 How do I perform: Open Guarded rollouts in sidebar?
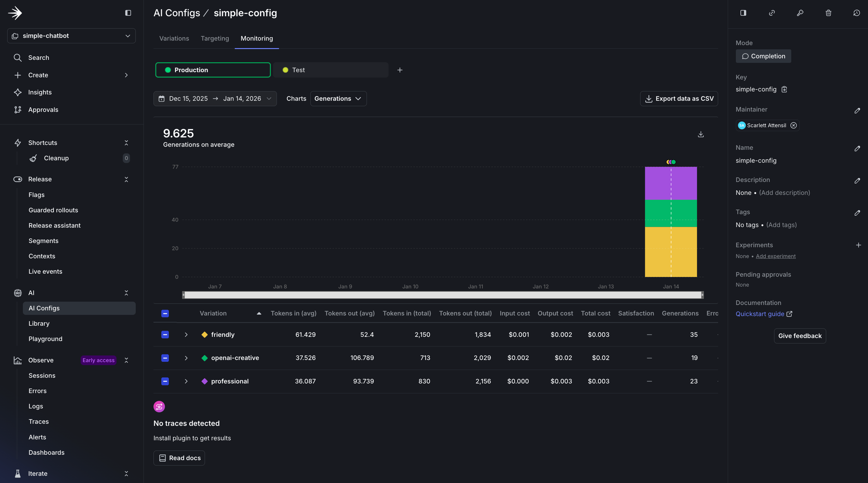click(53, 210)
